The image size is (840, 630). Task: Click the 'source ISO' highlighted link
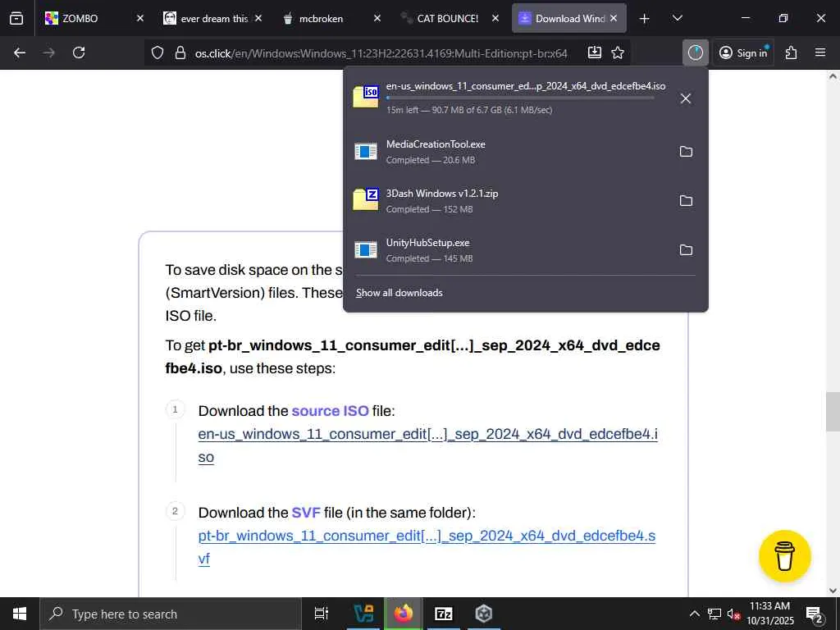[330, 411]
